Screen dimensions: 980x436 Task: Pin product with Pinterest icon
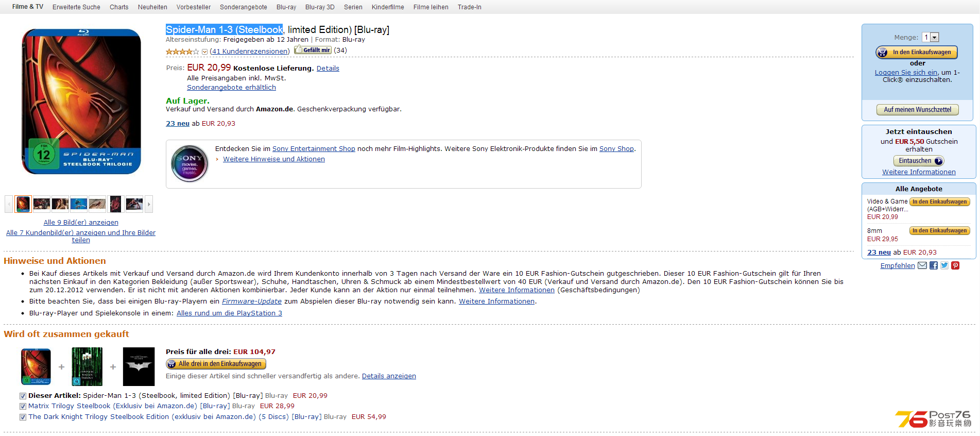point(955,265)
